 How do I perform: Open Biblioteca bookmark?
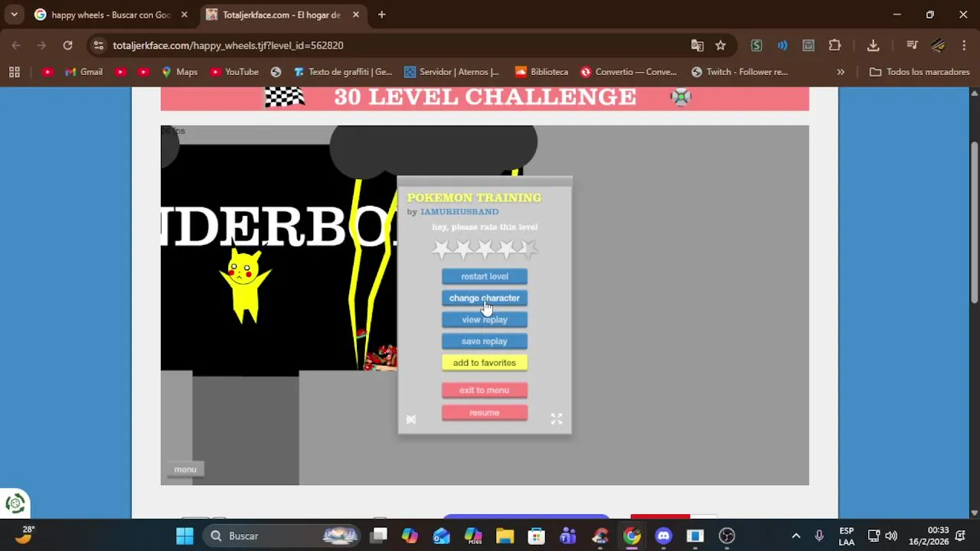(x=542, y=72)
